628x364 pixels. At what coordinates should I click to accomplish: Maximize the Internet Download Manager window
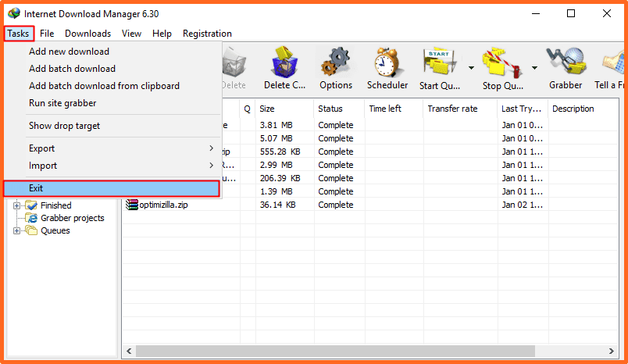click(x=571, y=13)
